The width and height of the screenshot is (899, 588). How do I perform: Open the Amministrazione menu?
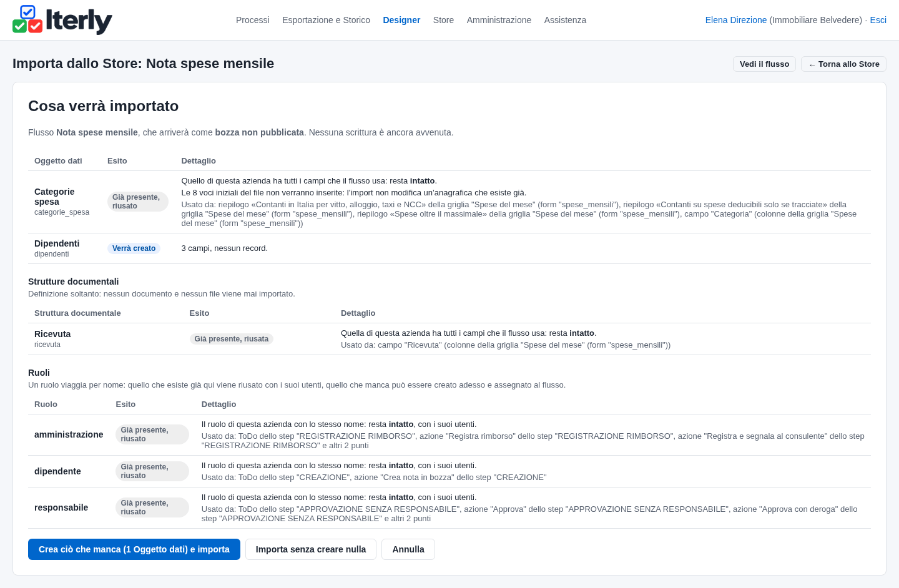click(499, 20)
